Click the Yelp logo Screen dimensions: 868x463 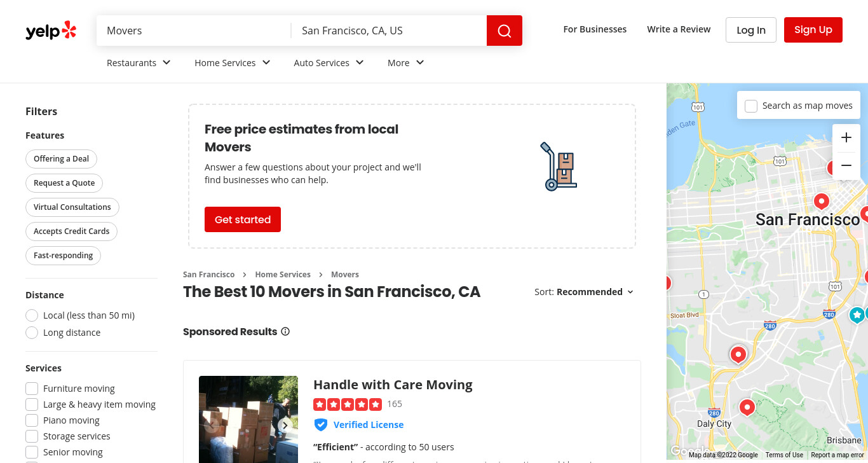(x=51, y=31)
